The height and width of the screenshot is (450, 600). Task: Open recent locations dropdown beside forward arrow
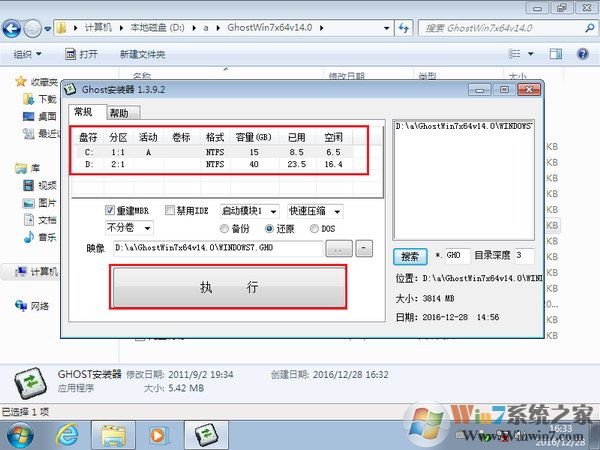click(47, 29)
